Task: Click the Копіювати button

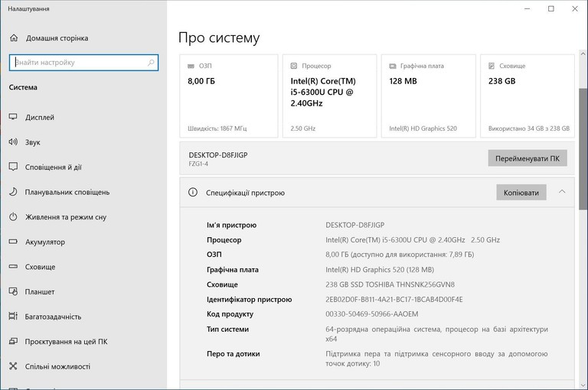Action: 521,192
